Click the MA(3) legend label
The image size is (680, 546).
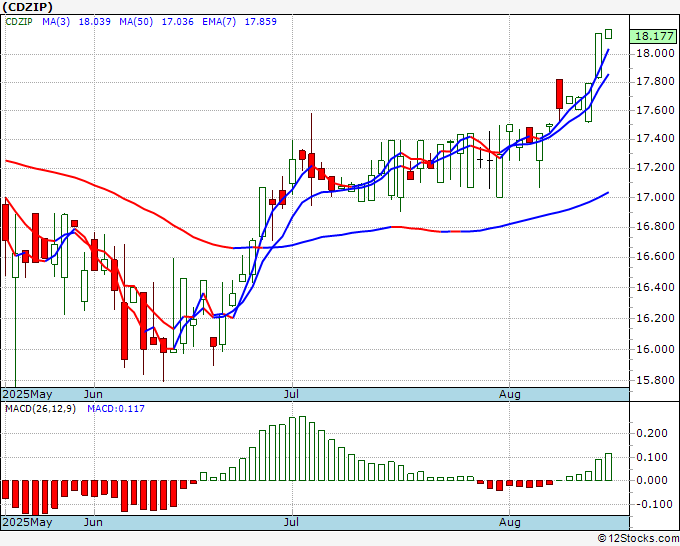(x=56, y=21)
